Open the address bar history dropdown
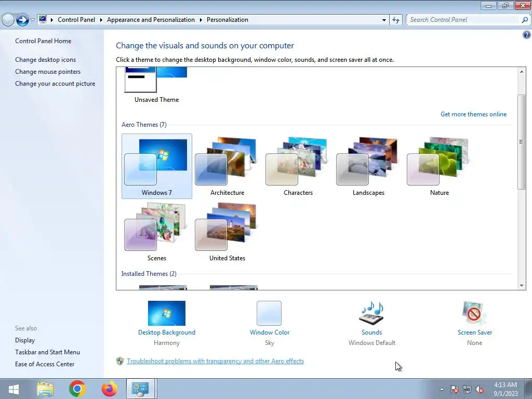Screen dimensions: 532x399 click(x=384, y=20)
